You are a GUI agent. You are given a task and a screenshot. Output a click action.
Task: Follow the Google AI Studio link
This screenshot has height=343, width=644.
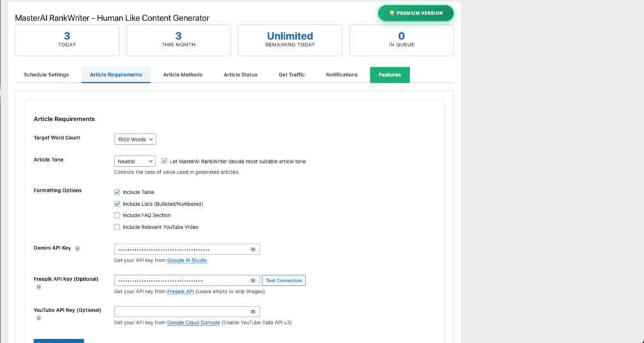[187, 260]
